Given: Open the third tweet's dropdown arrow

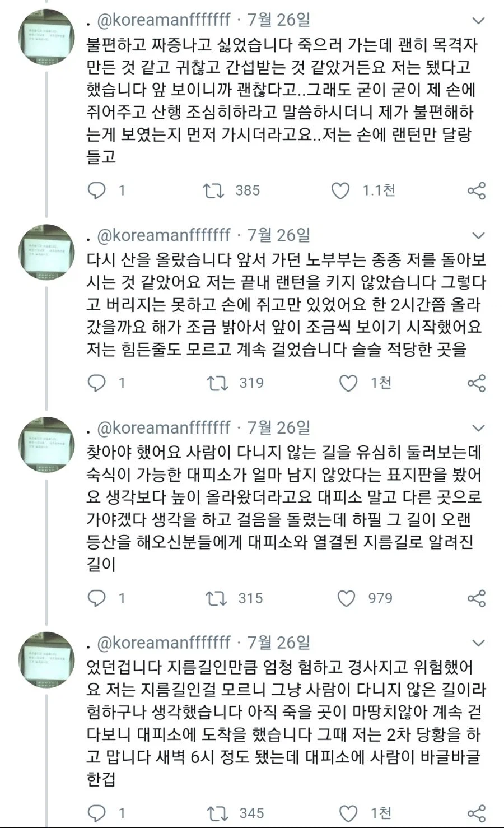Looking at the screenshot, I should point(478,428).
